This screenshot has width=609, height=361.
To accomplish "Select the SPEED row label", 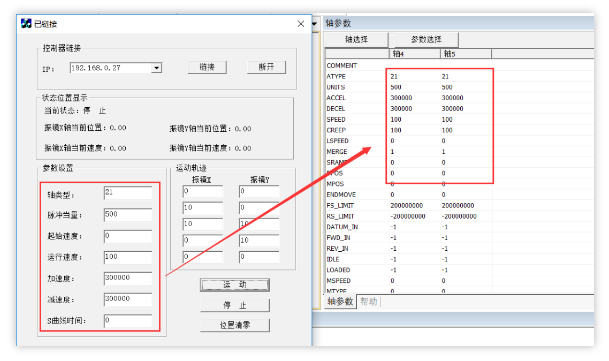I will click(x=336, y=120).
